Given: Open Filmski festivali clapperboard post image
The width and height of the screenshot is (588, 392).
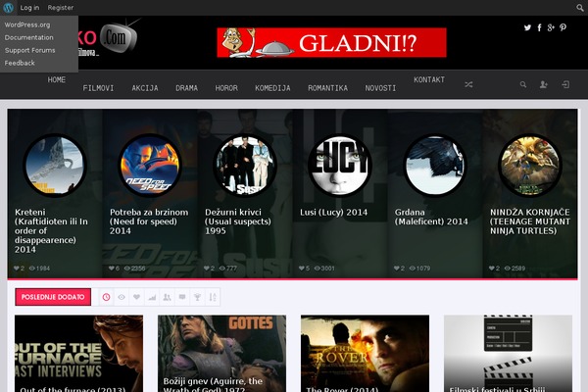Looking at the screenshot, I should pos(508,354).
